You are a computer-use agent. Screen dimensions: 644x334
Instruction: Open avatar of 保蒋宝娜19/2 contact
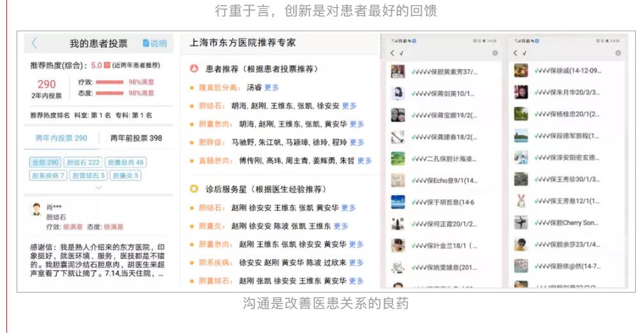coord(398,115)
